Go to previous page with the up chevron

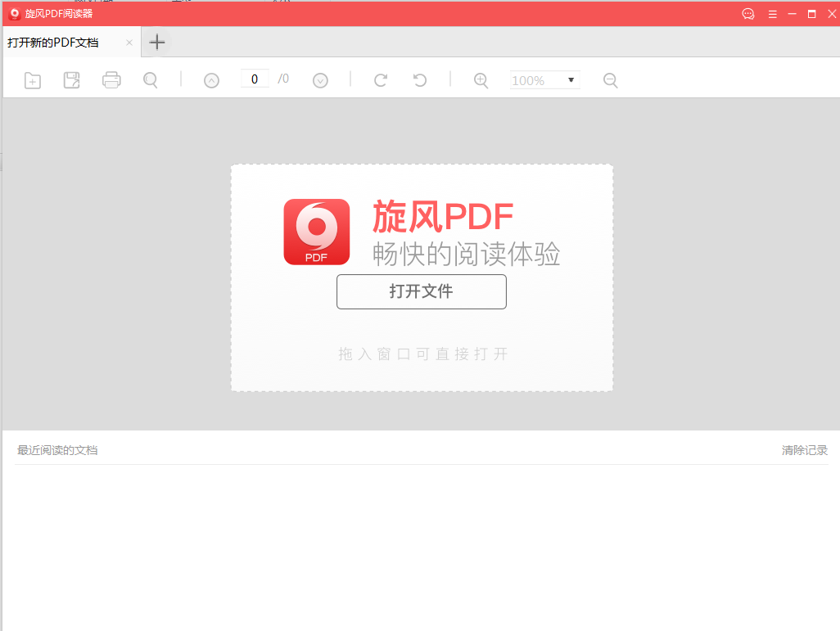pos(211,79)
